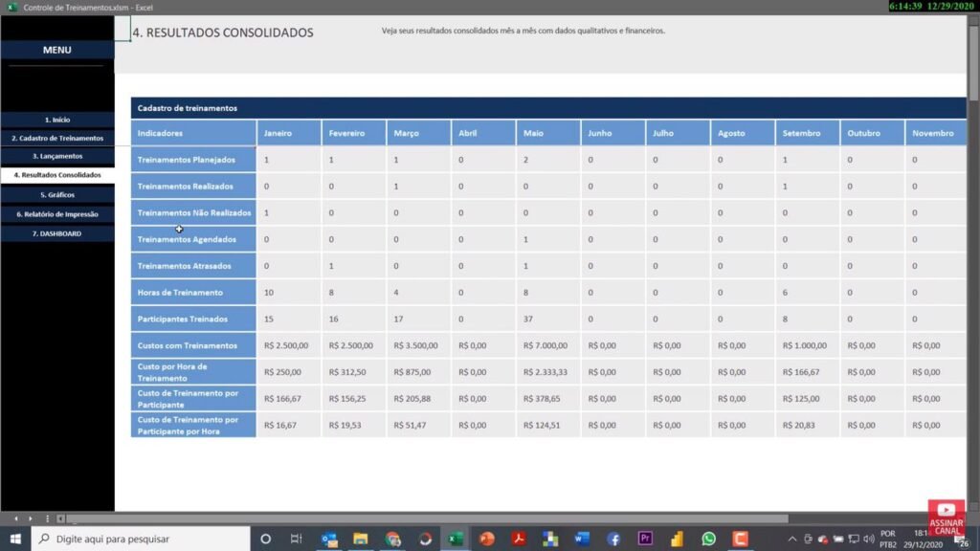The image size is (980, 551).
Task: Click Treinamentos Realizados row label
Action: (x=193, y=187)
